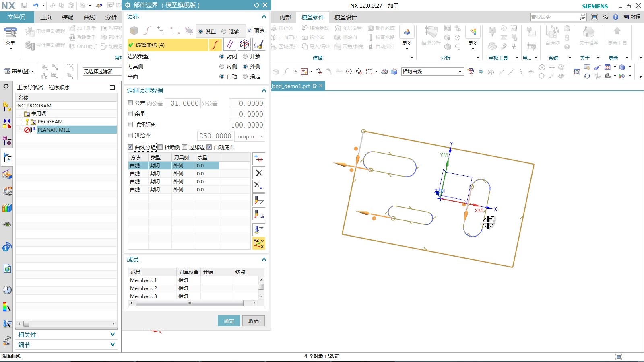Click the search magnifier in command finder
Image resolution: width=644 pixels, height=362 pixels.
point(582,17)
